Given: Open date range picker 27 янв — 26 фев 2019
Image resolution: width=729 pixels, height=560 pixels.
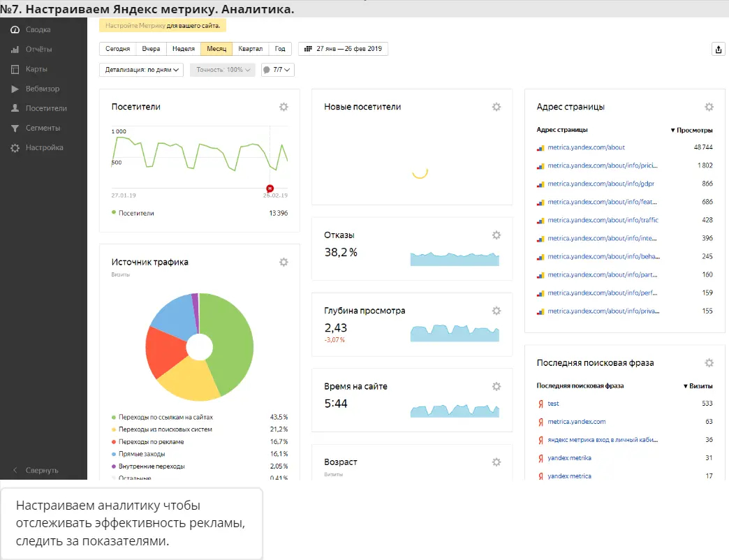Looking at the screenshot, I should point(343,49).
